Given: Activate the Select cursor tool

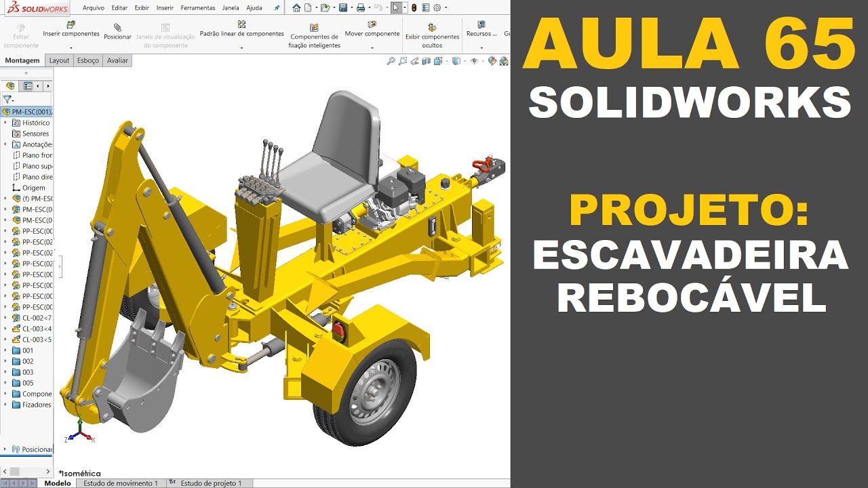Looking at the screenshot, I should [x=396, y=8].
